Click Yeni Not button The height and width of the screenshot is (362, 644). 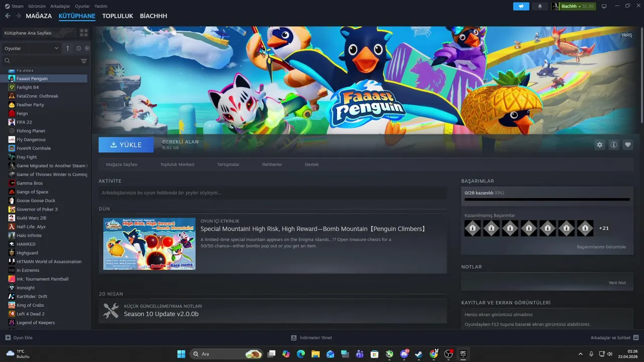617,283
